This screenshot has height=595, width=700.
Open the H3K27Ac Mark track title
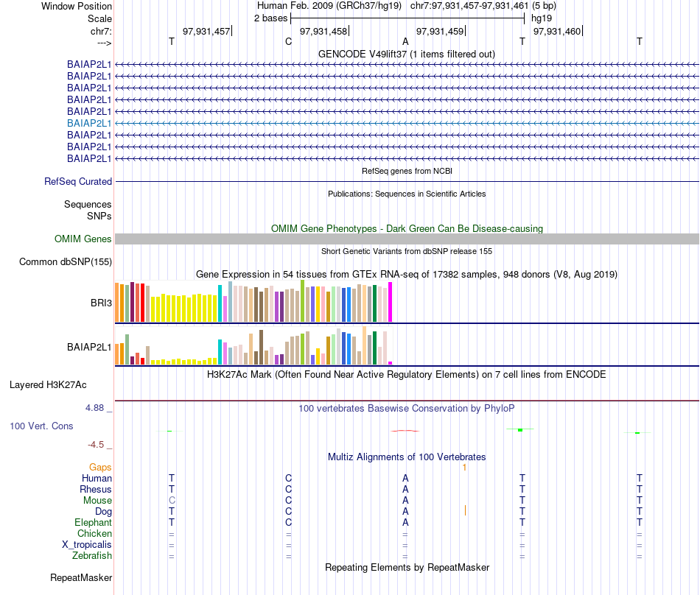click(x=407, y=374)
